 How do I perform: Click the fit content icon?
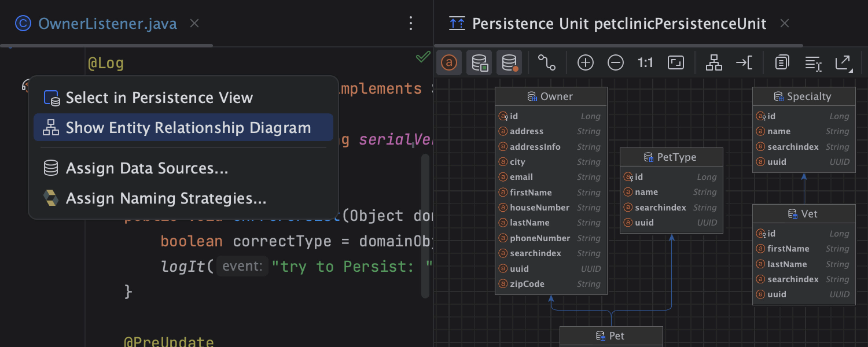(x=676, y=62)
